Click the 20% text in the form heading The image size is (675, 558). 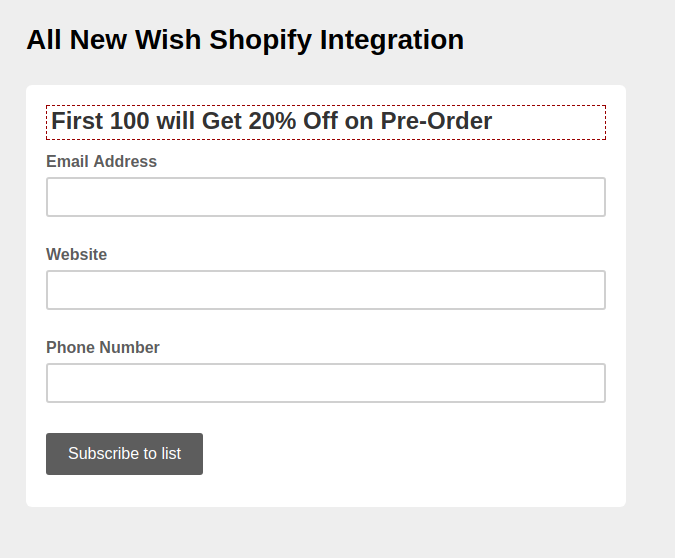click(273, 122)
